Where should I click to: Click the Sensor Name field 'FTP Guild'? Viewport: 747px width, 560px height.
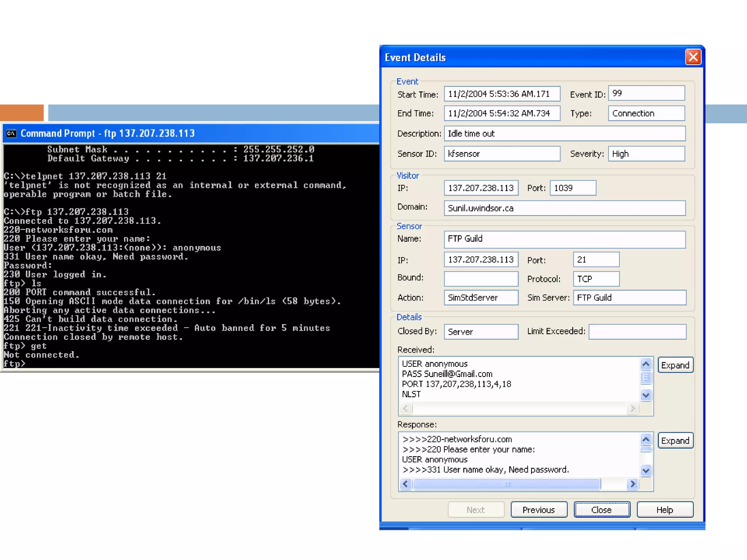pyautogui.click(x=565, y=239)
